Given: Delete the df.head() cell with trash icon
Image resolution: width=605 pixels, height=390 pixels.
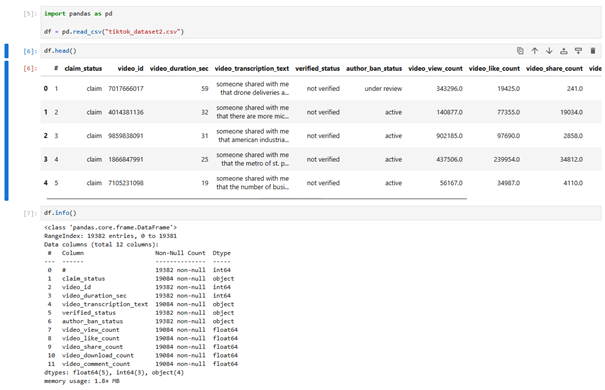Looking at the screenshot, I should [x=593, y=51].
